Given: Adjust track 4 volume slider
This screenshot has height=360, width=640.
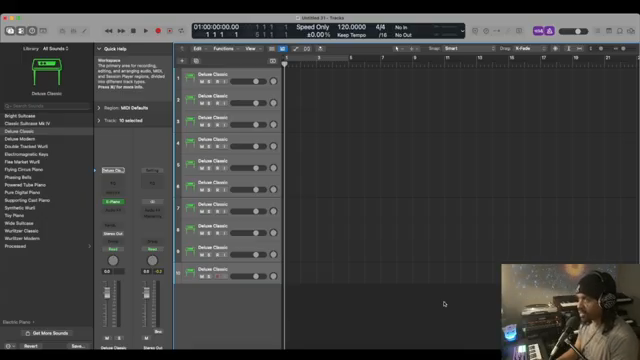Looking at the screenshot, I should click(x=248, y=147).
